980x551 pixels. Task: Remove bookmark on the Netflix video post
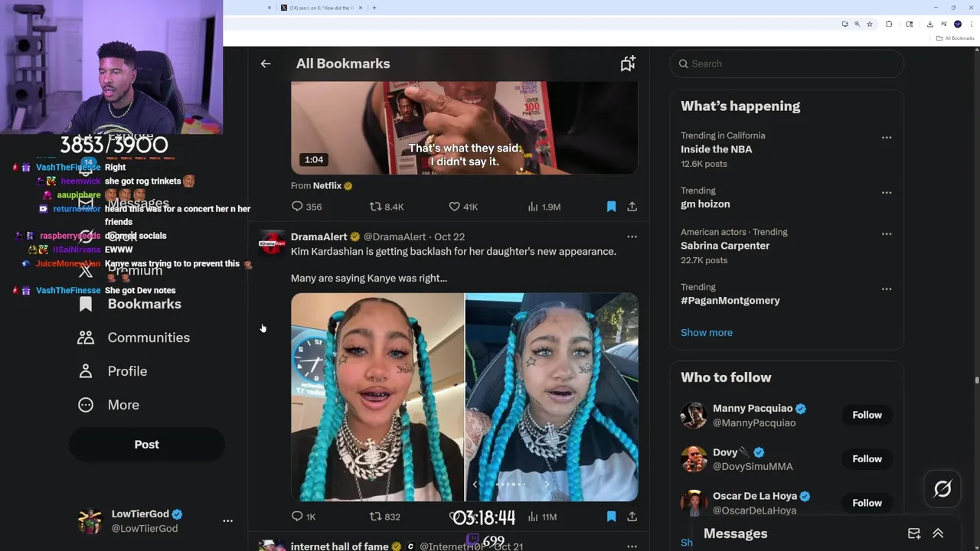click(611, 207)
